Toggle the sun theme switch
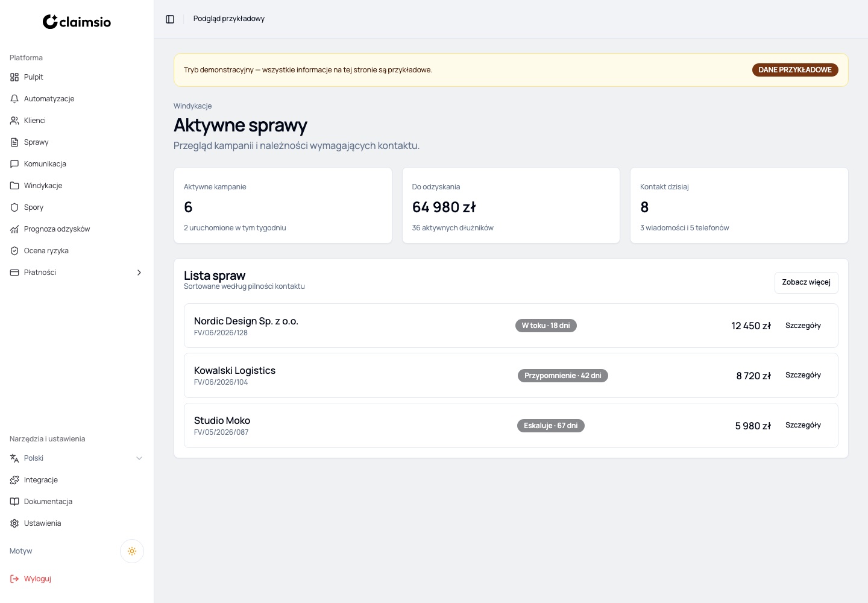Image resolution: width=868 pixels, height=603 pixels. click(132, 551)
